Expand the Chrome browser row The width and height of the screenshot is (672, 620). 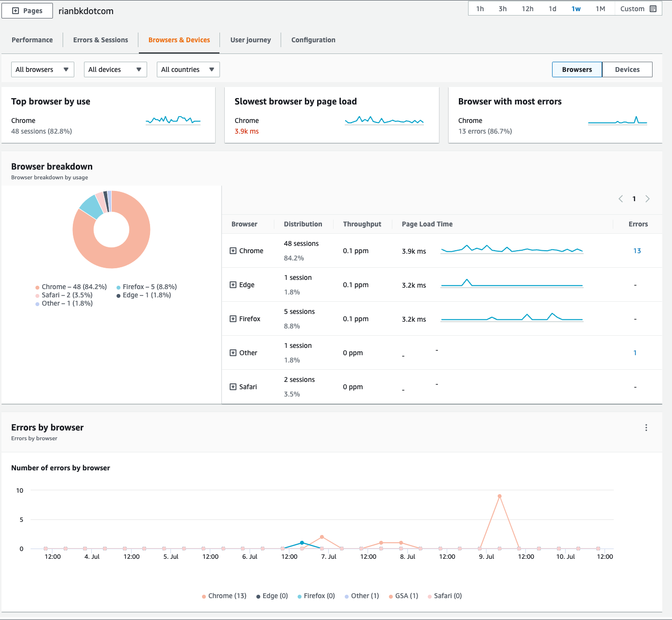tap(233, 251)
